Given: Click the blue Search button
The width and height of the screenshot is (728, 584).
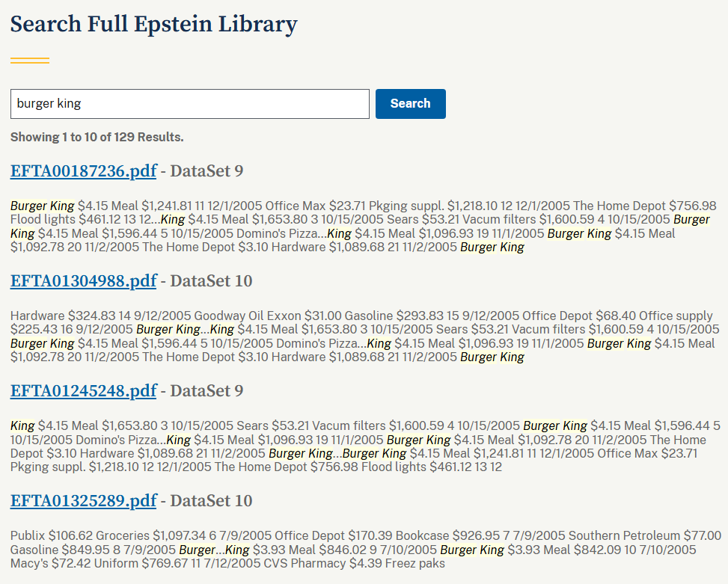Looking at the screenshot, I should coord(411,104).
